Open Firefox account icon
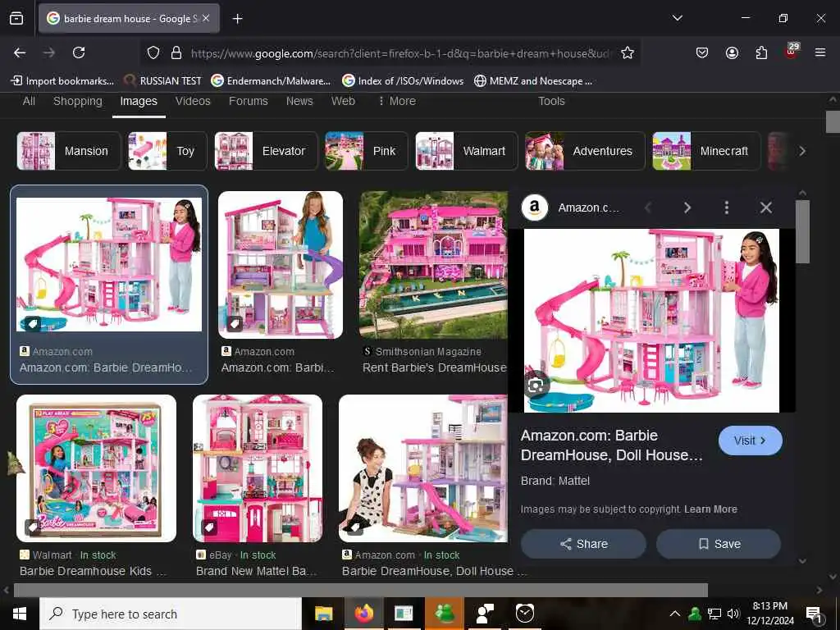The height and width of the screenshot is (630, 840). [732, 52]
